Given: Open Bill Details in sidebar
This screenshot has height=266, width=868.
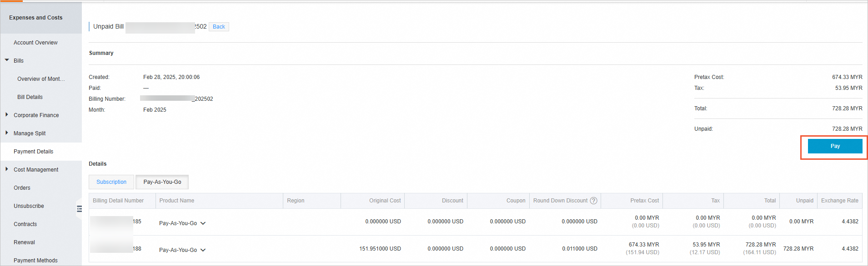Looking at the screenshot, I should coord(30,97).
